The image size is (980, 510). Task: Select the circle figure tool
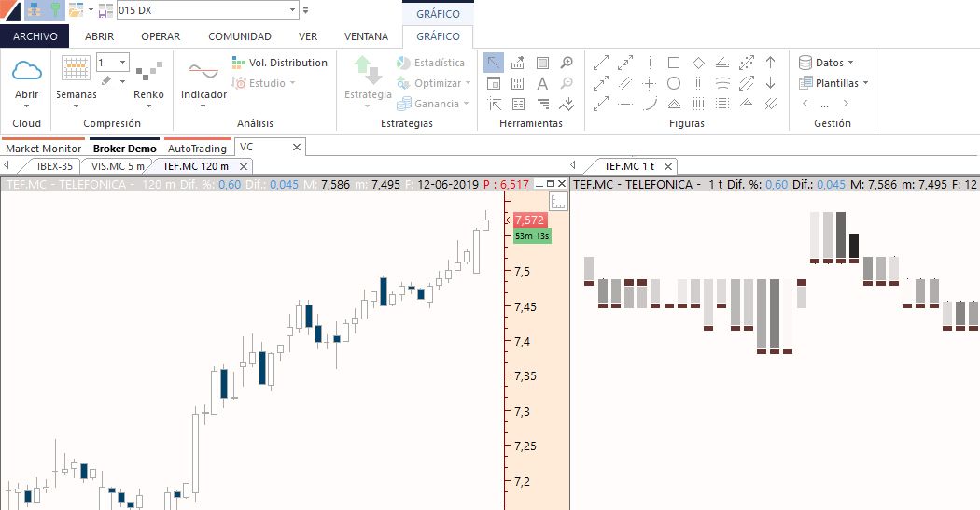[674, 83]
